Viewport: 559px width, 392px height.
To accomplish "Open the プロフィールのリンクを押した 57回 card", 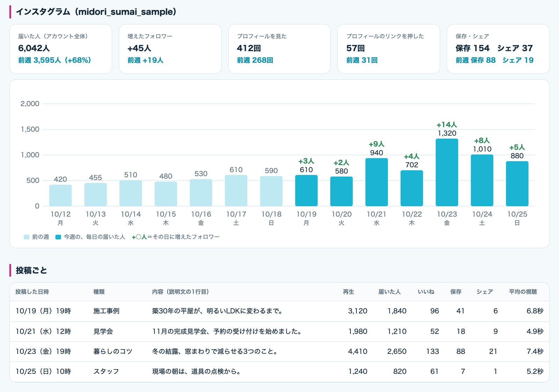I will [389, 49].
